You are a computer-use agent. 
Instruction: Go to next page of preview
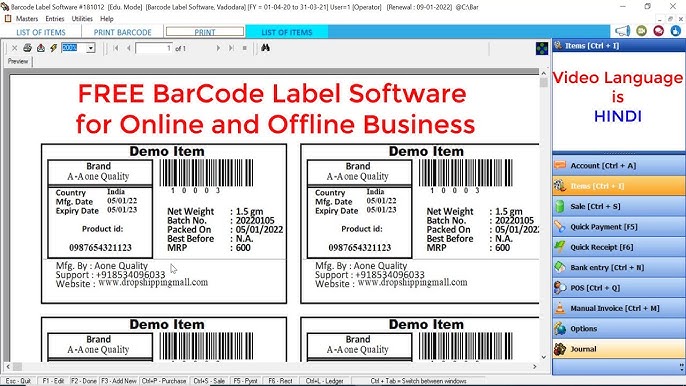218,48
